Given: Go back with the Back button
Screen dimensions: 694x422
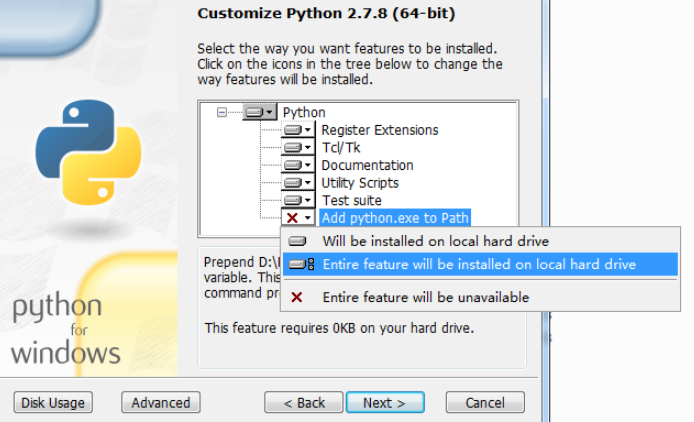Looking at the screenshot, I should (304, 403).
